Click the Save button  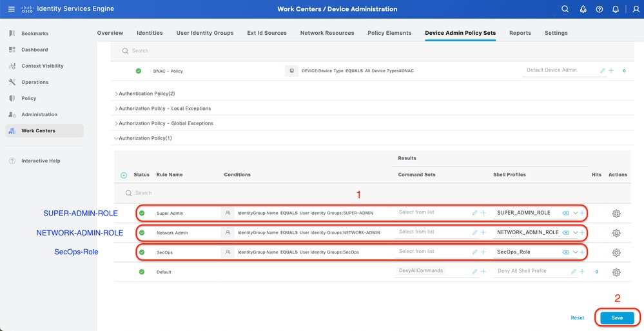coord(617,318)
